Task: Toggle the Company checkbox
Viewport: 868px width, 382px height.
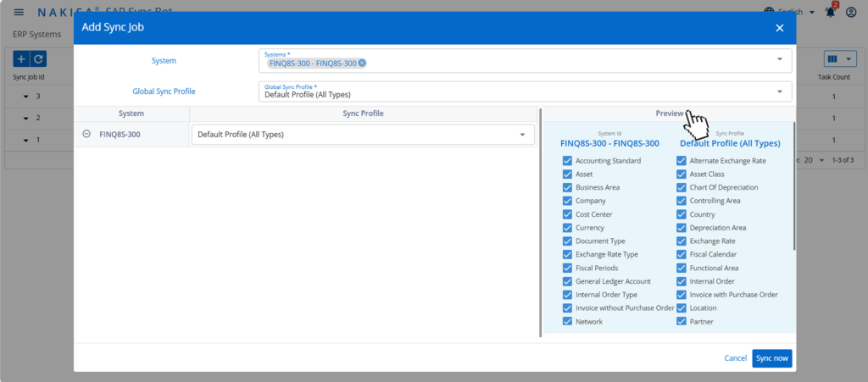Action: (x=567, y=201)
